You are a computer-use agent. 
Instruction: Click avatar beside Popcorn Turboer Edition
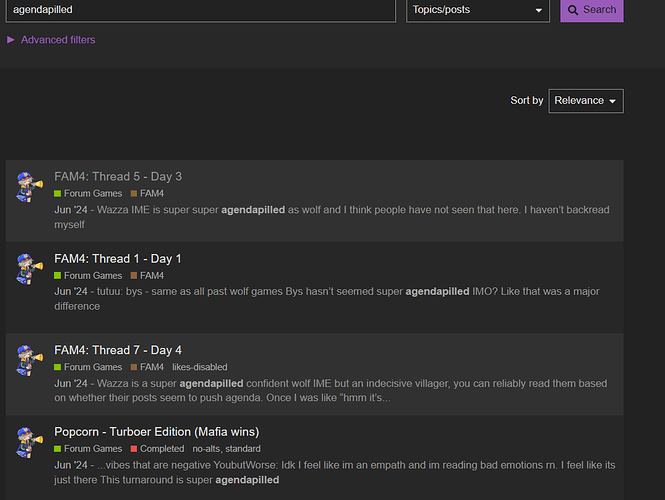29,442
